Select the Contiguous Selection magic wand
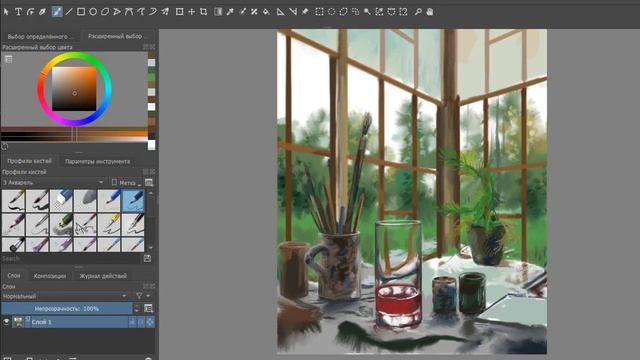The height and width of the screenshot is (360, 640). coord(367,12)
